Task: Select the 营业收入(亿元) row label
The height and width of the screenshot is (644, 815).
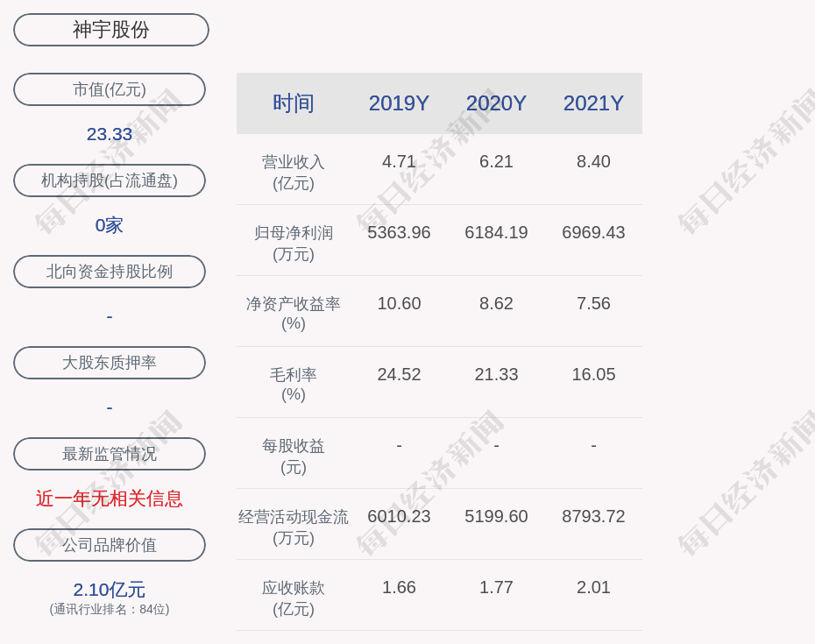Action: point(294,173)
